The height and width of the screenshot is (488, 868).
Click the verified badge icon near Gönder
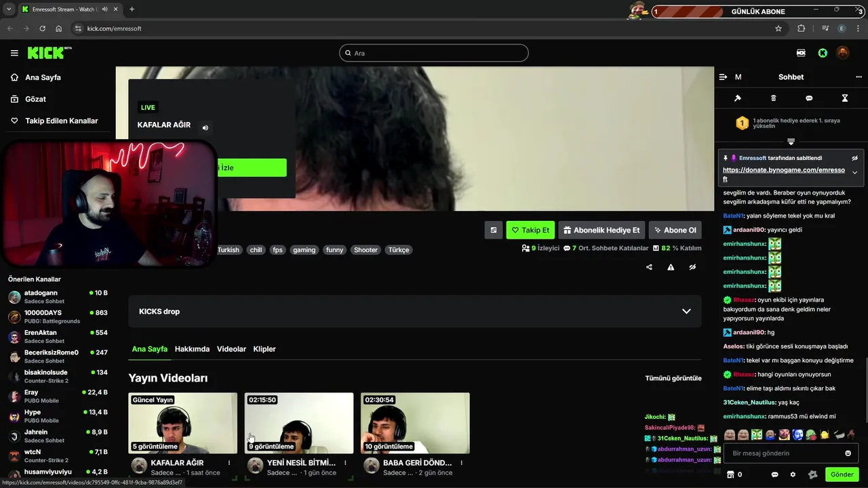[x=813, y=474]
